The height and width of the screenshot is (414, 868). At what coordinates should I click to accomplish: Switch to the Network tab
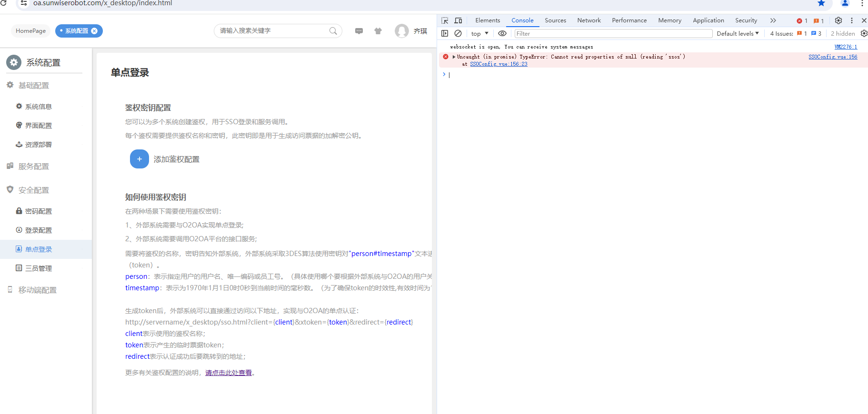click(x=589, y=20)
